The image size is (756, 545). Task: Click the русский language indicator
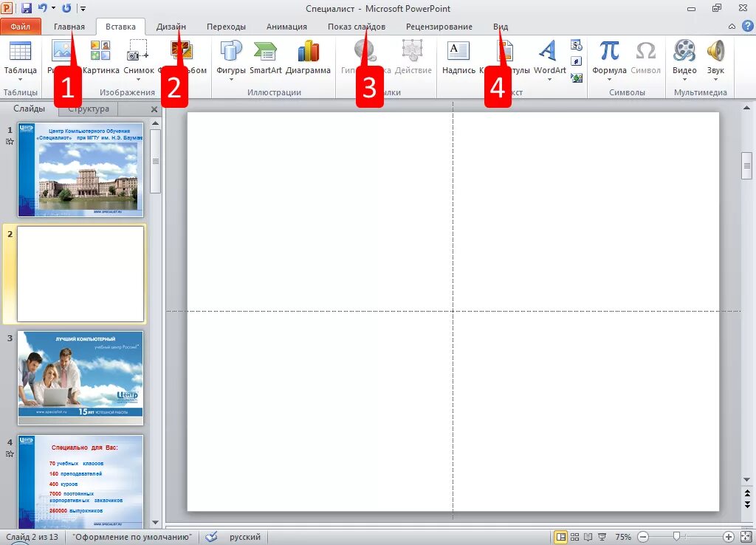[244, 536]
